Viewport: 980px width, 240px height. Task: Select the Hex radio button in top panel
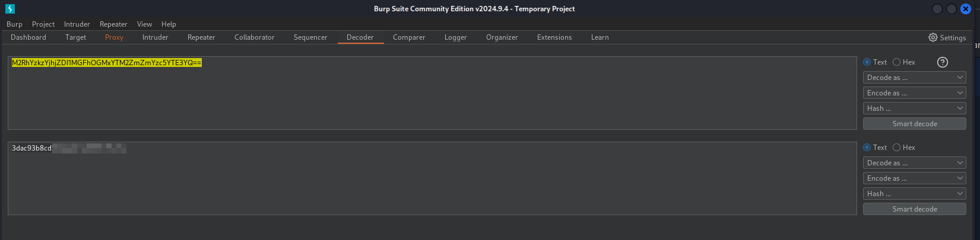[897, 62]
